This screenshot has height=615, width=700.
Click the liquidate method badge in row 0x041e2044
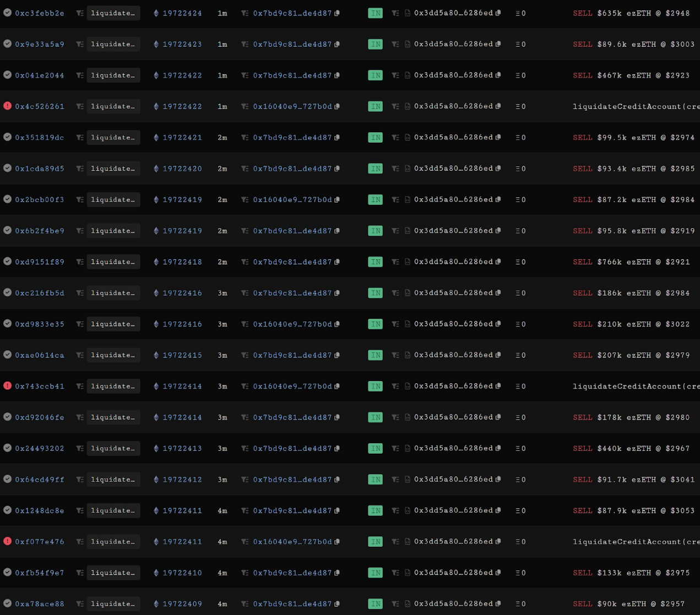pyautogui.click(x=113, y=75)
